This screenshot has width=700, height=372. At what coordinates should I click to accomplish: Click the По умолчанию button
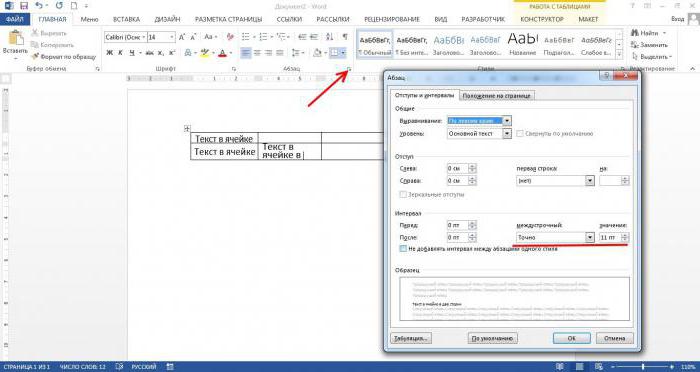[493, 338]
